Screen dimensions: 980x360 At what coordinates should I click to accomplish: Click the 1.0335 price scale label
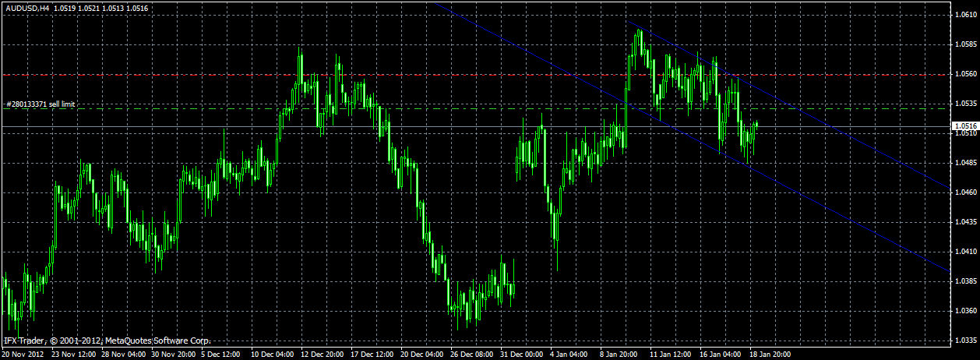[964, 341]
